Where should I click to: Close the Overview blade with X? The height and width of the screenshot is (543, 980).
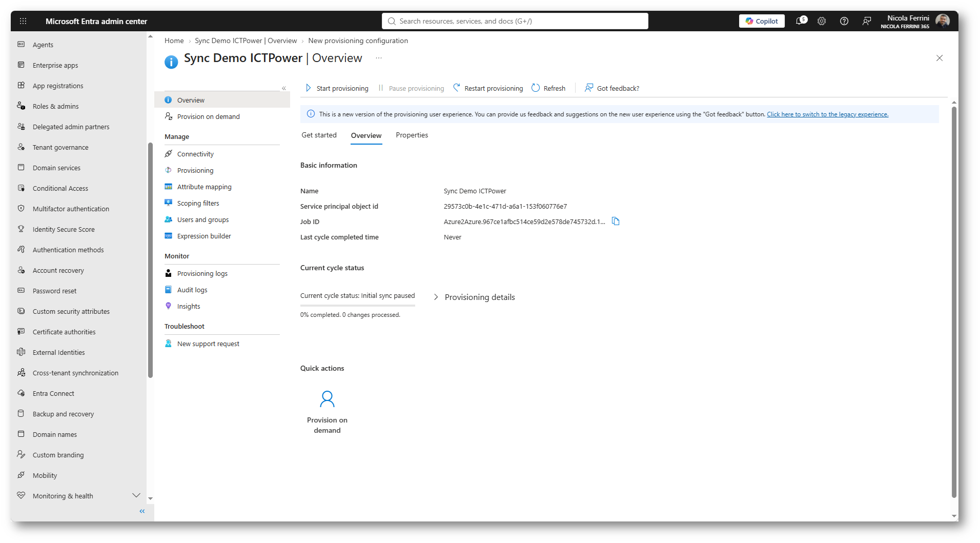click(940, 58)
